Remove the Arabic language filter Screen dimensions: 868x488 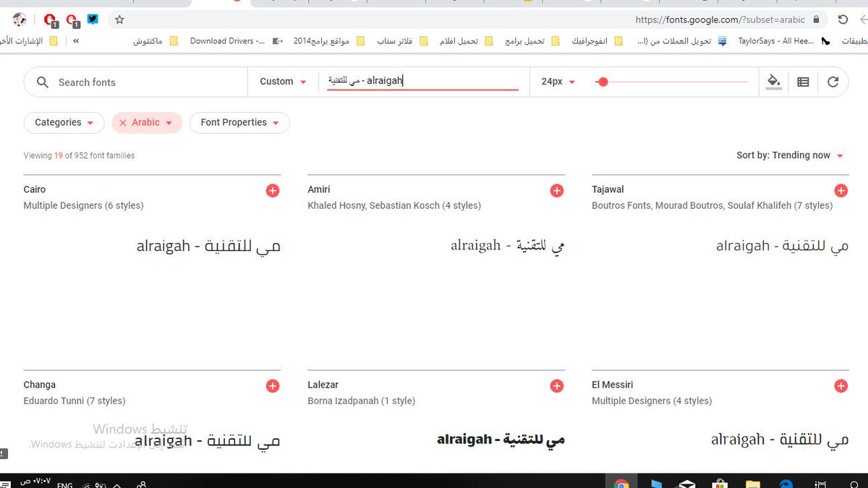coord(123,123)
